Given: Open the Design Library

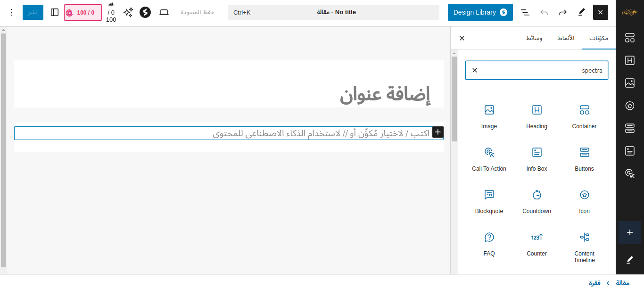Looking at the screenshot, I should (480, 12).
